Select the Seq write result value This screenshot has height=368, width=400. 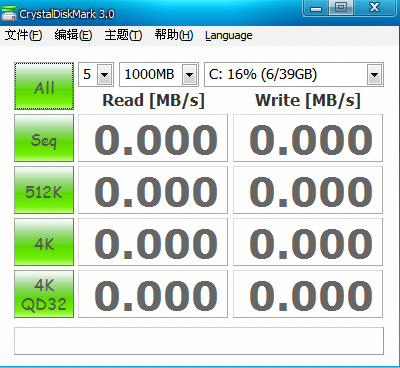(x=308, y=138)
